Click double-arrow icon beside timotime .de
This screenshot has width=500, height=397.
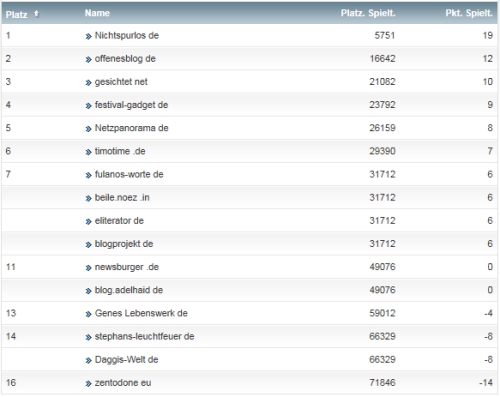click(x=88, y=152)
